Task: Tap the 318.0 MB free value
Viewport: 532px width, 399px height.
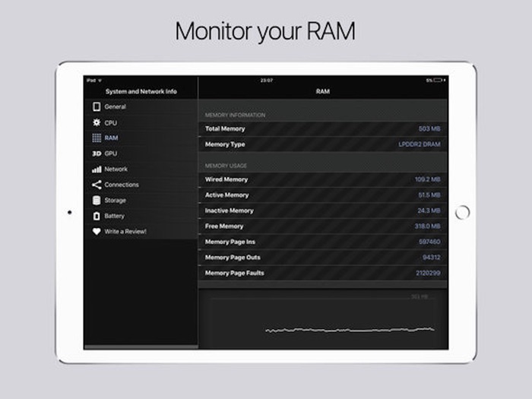Action: click(x=427, y=226)
